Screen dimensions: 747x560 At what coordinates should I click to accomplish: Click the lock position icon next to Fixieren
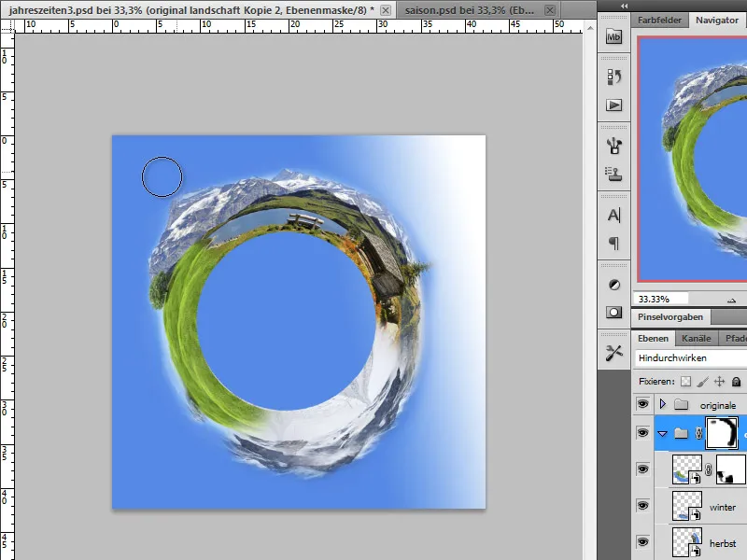pos(720,382)
